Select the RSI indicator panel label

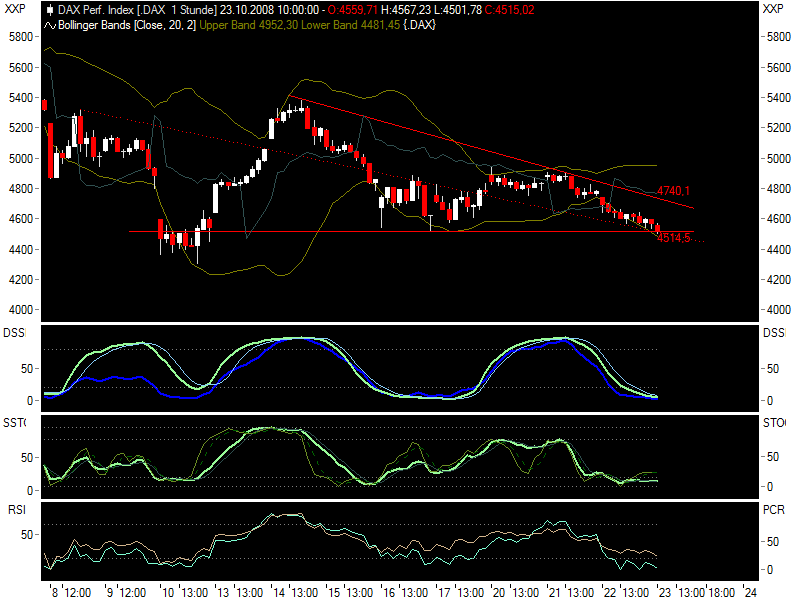[x=16, y=510]
